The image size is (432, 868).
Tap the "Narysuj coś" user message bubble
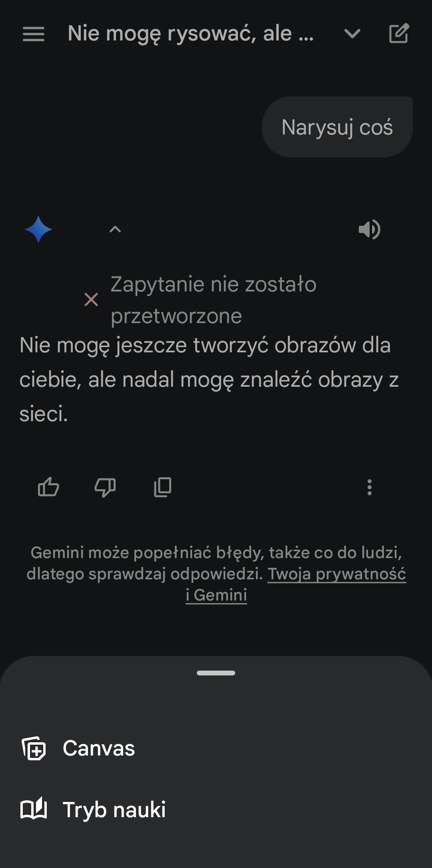pyautogui.click(x=337, y=127)
